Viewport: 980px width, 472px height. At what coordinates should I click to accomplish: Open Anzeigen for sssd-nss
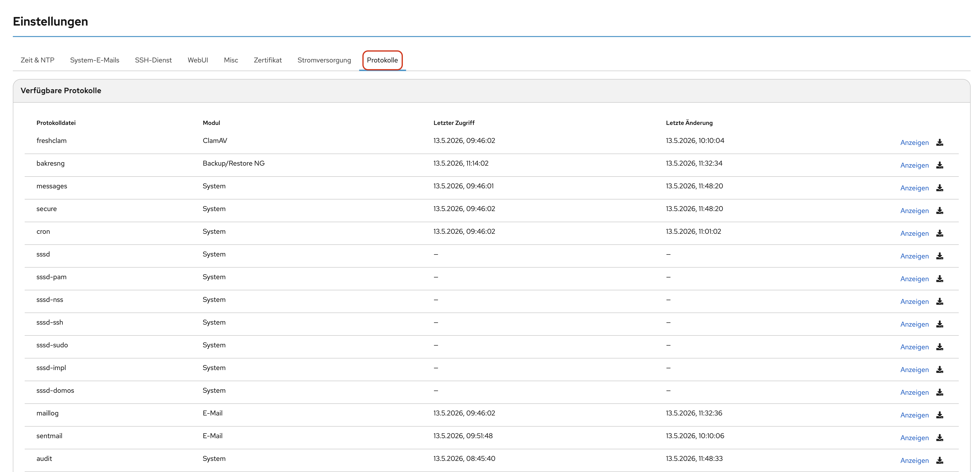[x=914, y=302]
